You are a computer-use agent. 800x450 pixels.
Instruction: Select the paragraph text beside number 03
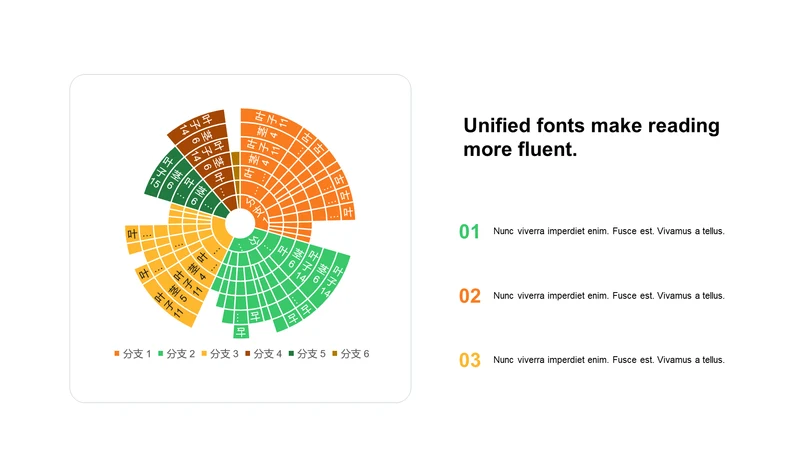click(609, 360)
